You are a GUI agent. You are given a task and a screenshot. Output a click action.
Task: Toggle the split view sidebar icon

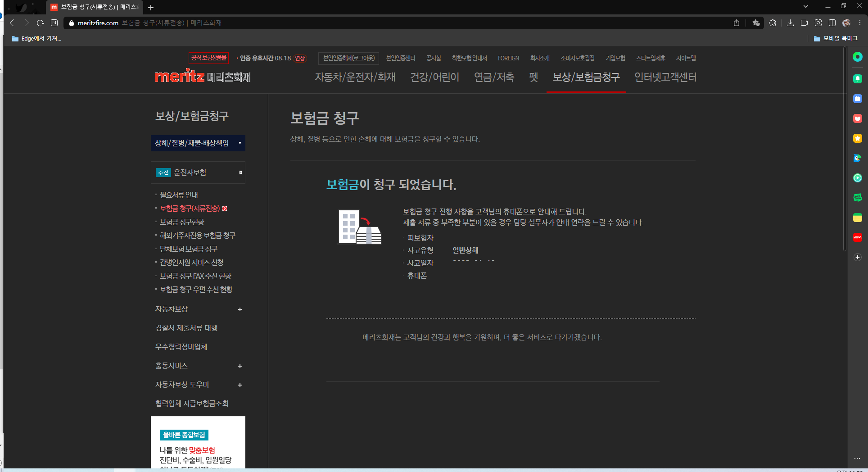(832, 23)
